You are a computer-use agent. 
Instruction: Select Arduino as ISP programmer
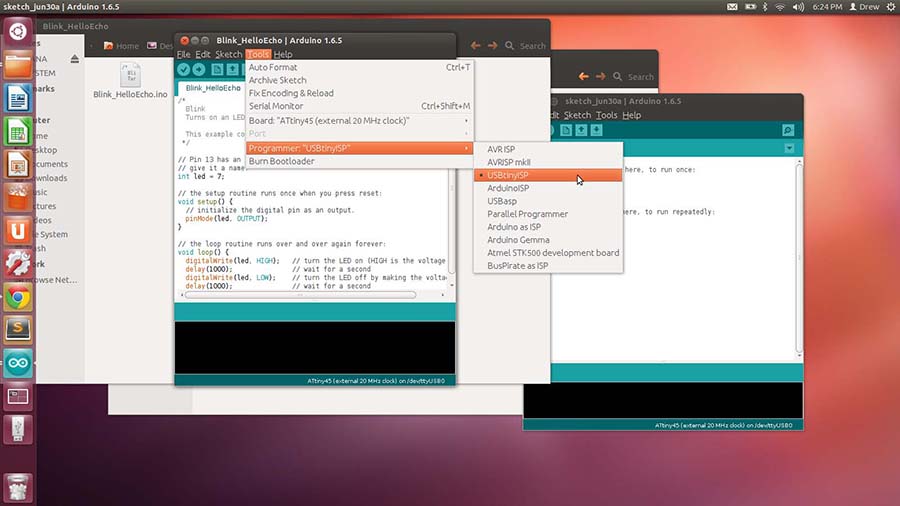pos(548,227)
